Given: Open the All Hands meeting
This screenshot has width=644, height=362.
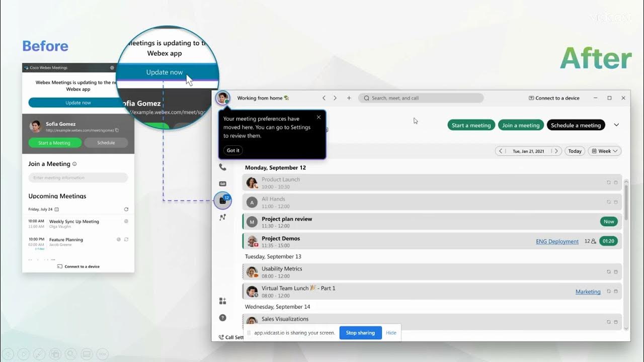Looking at the screenshot, I should coord(432,202).
